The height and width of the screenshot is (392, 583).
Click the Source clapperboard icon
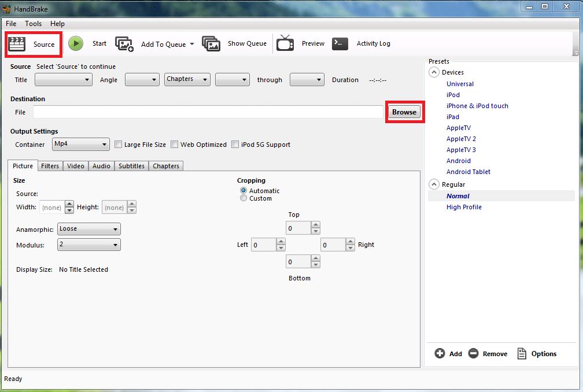click(17, 44)
